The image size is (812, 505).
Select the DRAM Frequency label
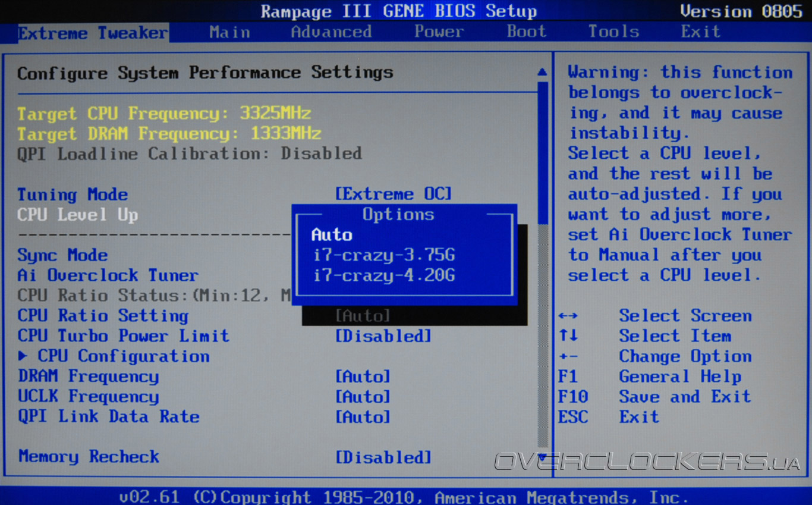(88, 377)
